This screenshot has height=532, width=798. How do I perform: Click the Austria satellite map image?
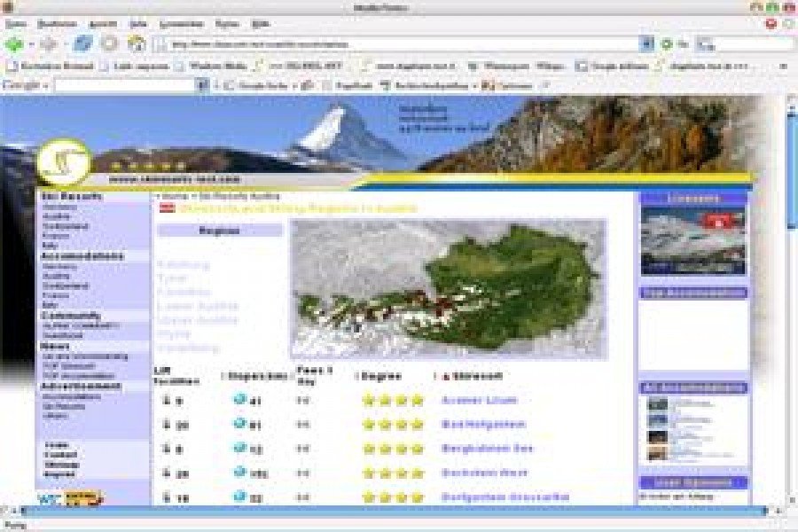pyautogui.click(x=449, y=289)
